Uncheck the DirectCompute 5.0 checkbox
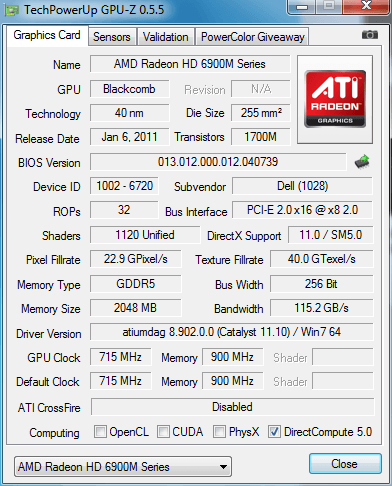392x486 pixels. coord(274,431)
